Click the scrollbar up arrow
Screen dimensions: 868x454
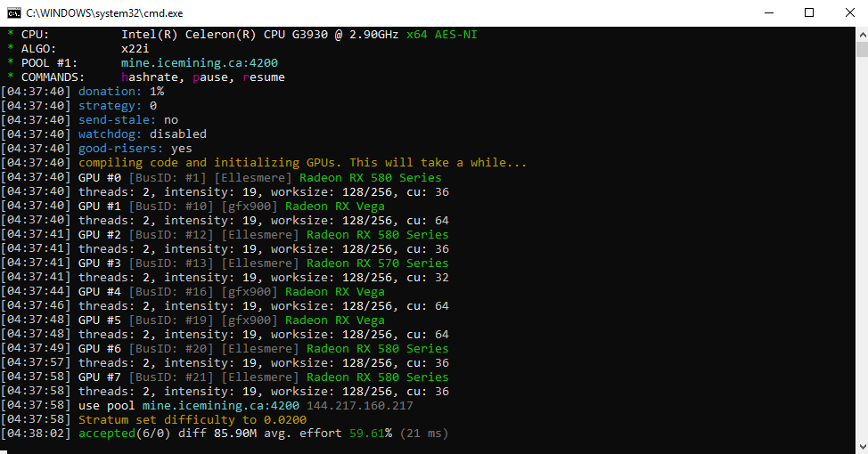861,34
